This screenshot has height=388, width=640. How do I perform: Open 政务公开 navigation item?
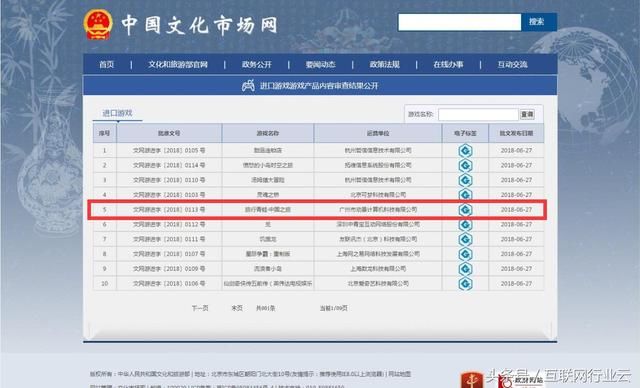pos(257,64)
